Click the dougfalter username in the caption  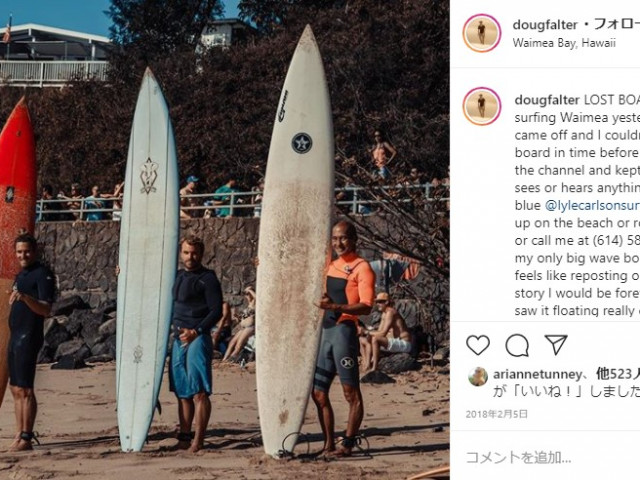pyautogui.click(x=547, y=100)
